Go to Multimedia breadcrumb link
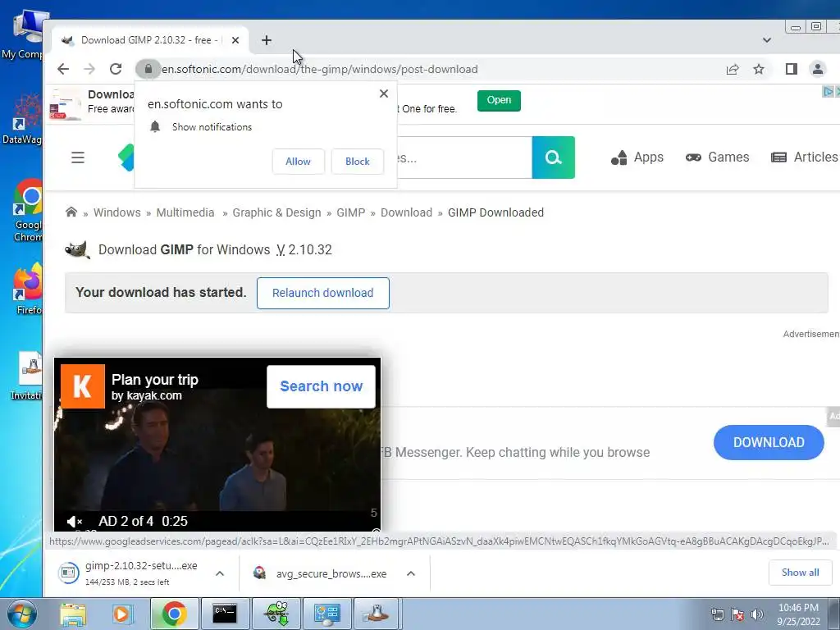The height and width of the screenshot is (630, 840). click(x=185, y=212)
